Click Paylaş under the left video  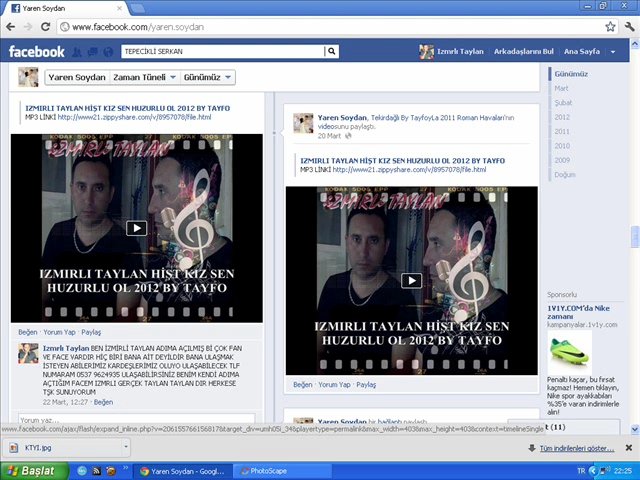(x=91, y=332)
